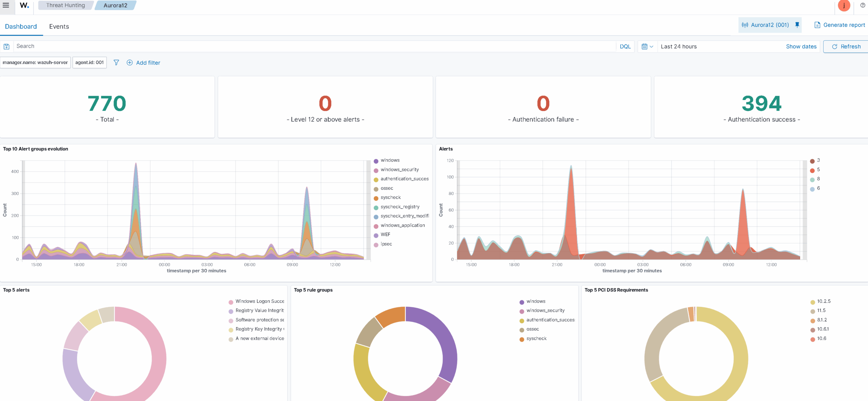
Task: Open the hamburger navigation menu
Action: [x=6, y=5]
